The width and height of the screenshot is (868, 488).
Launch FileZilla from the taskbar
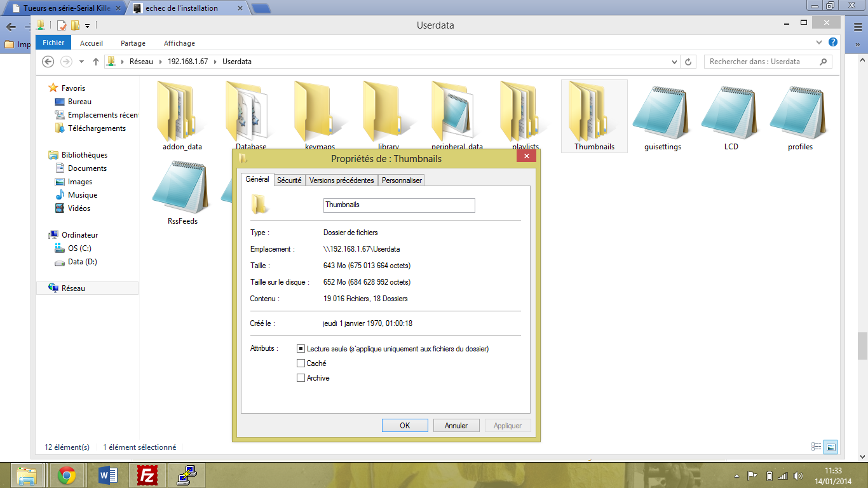coord(147,475)
